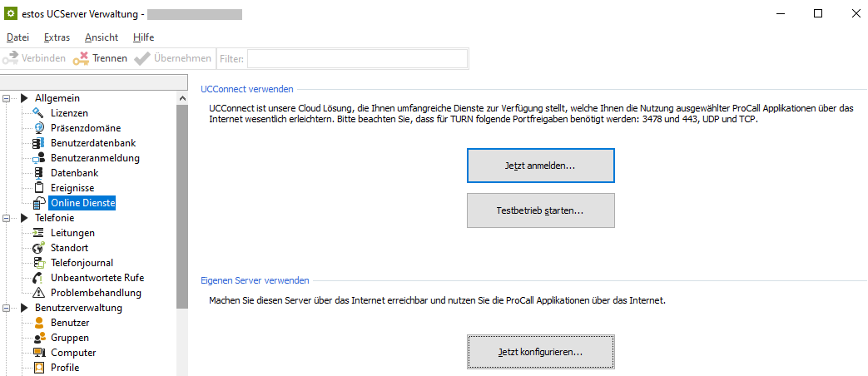The height and width of the screenshot is (376, 868).
Task: Click the UCConnect verwenden section heading
Action: coord(247,89)
